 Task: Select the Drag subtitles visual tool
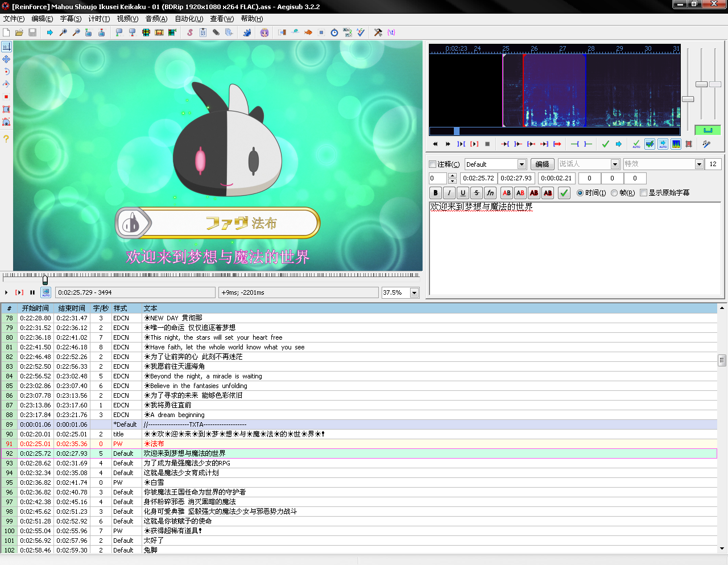pyautogui.click(x=6, y=59)
